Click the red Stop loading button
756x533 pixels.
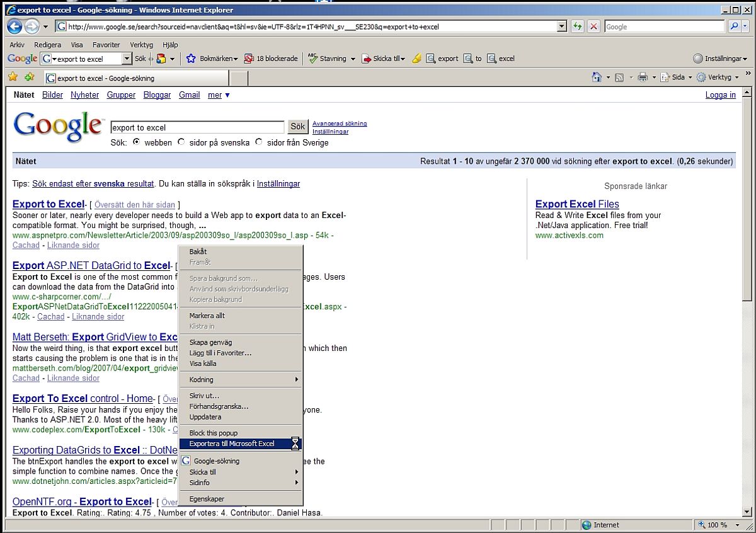[x=593, y=26]
